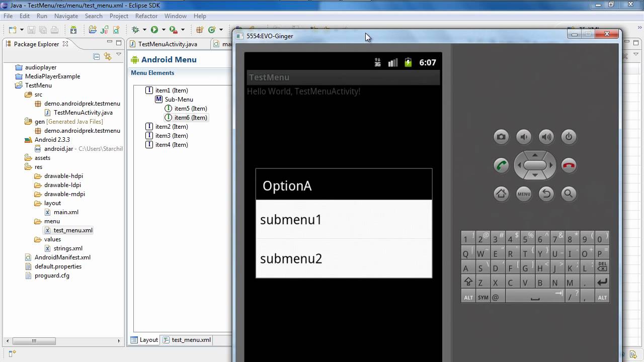Select item4 (Item) in Menu Elements

coord(167,145)
